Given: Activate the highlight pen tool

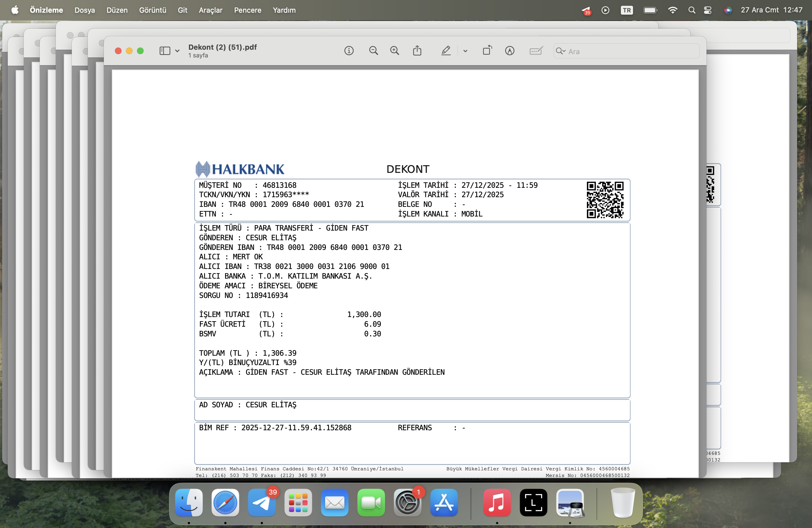Looking at the screenshot, I should (446, 51).
